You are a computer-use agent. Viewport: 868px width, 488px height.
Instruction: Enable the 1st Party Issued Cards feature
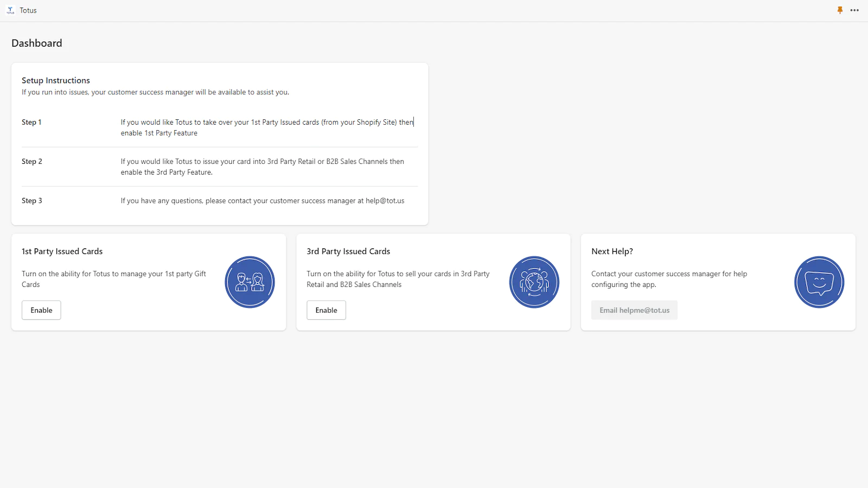(x=41, y=310)
